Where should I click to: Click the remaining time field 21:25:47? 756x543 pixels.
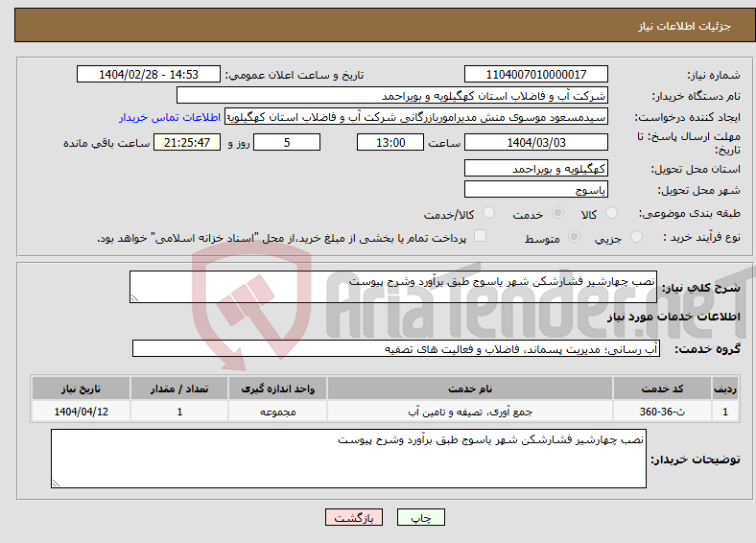point(187,142)
